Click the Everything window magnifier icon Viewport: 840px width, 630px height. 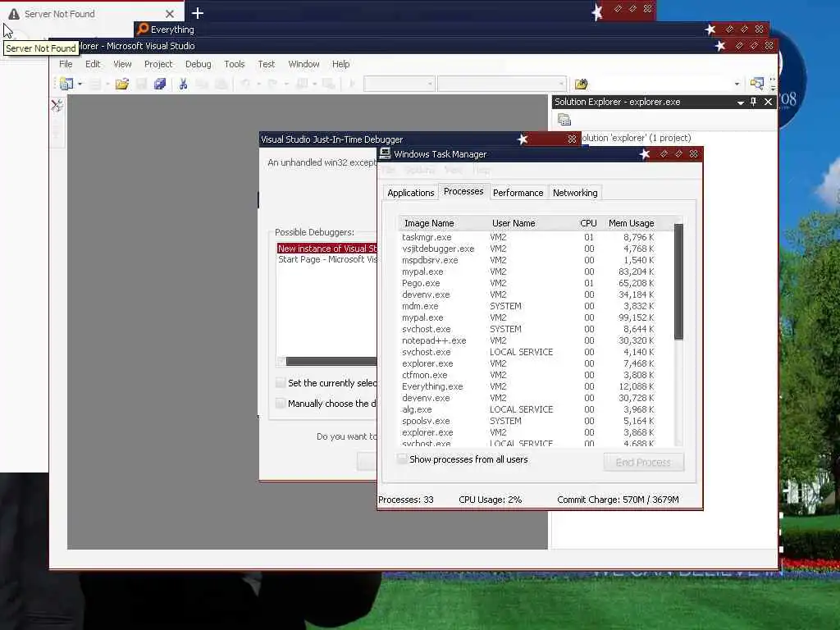pos(143,29)
